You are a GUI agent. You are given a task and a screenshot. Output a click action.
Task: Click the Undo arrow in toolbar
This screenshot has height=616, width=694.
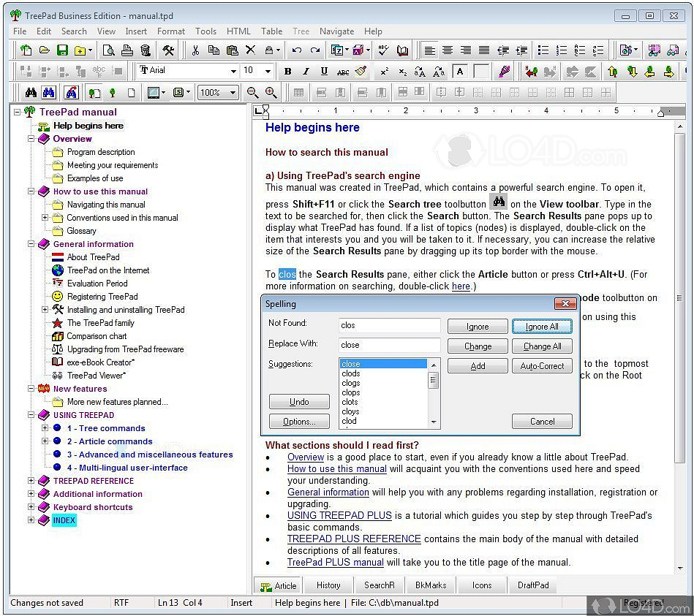(x=296, y=50)
